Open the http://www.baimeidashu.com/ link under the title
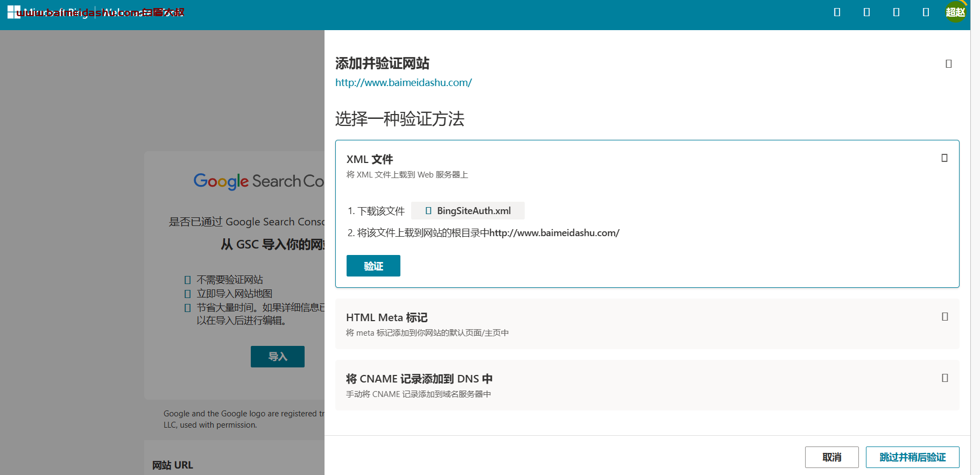This screenshot has width=980, height=475. point(404,82)
